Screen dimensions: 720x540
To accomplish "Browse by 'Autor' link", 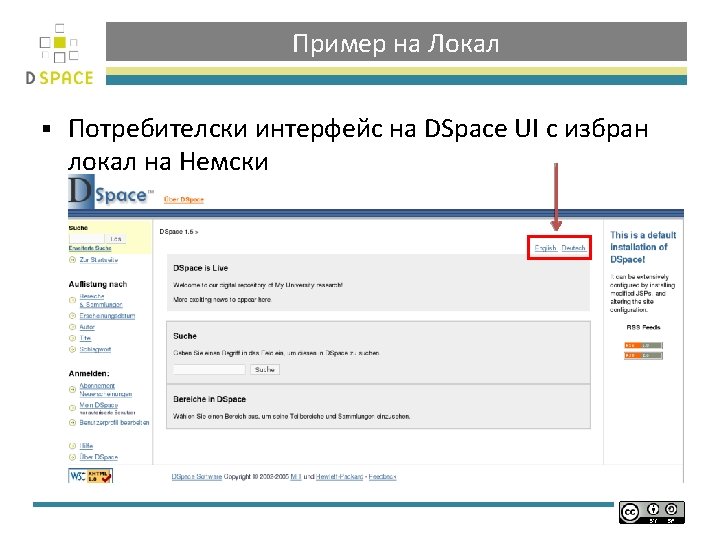I will [x=87, y=327].
